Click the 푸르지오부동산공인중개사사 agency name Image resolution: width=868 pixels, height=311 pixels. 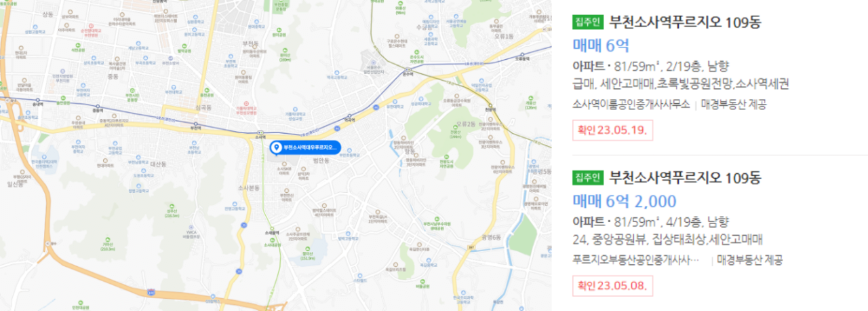coord(635,259)
